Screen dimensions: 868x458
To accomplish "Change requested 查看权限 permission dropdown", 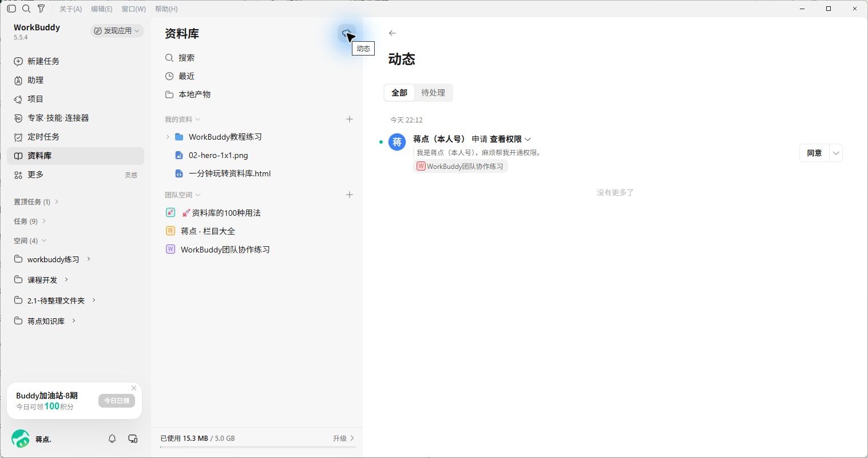I will 510,139.
